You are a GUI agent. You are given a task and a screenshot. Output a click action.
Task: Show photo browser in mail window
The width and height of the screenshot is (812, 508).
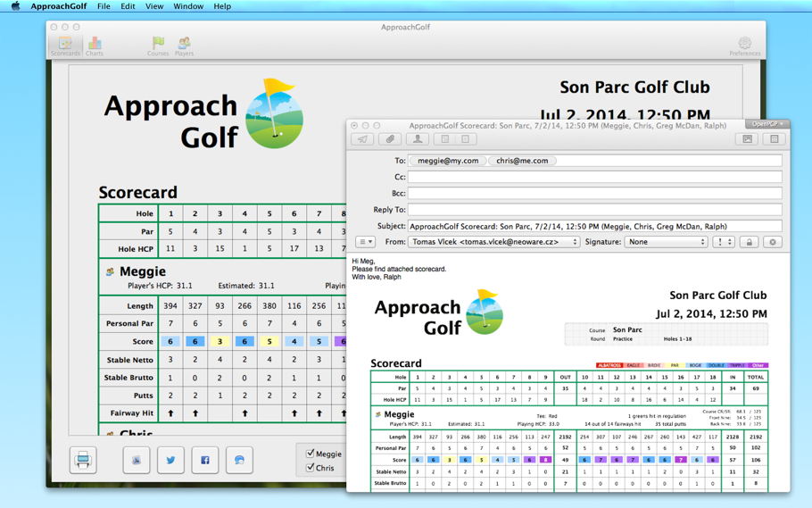click(x=747, y=139)
